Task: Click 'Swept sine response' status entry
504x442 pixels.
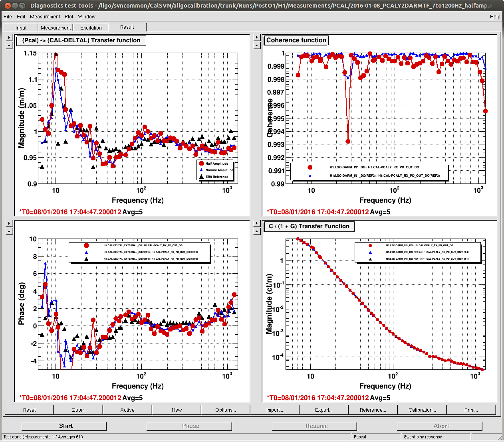Action: click(423, 437)
